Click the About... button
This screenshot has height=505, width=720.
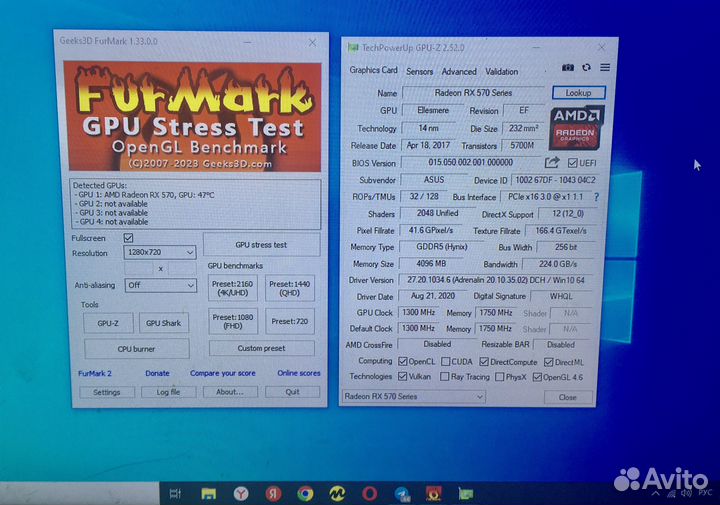click(230, 392)
